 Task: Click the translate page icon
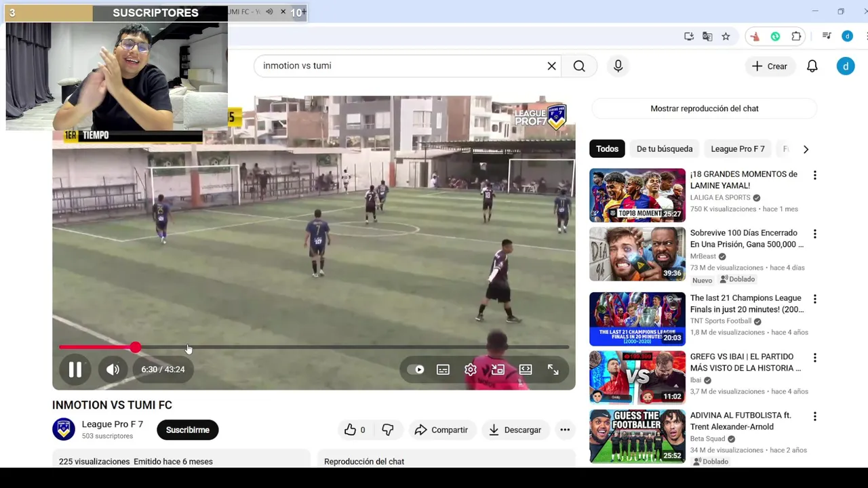(x=707, y=37)
